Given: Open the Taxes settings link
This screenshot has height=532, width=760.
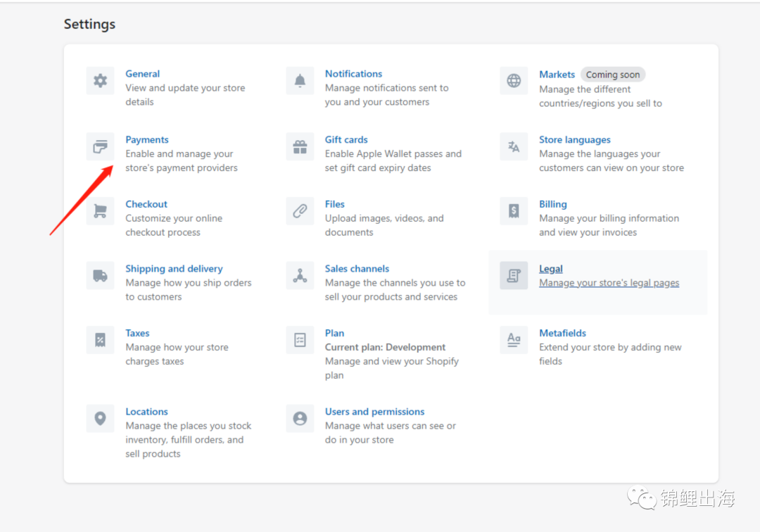Looking at the screenshot, I should (137, 334).
